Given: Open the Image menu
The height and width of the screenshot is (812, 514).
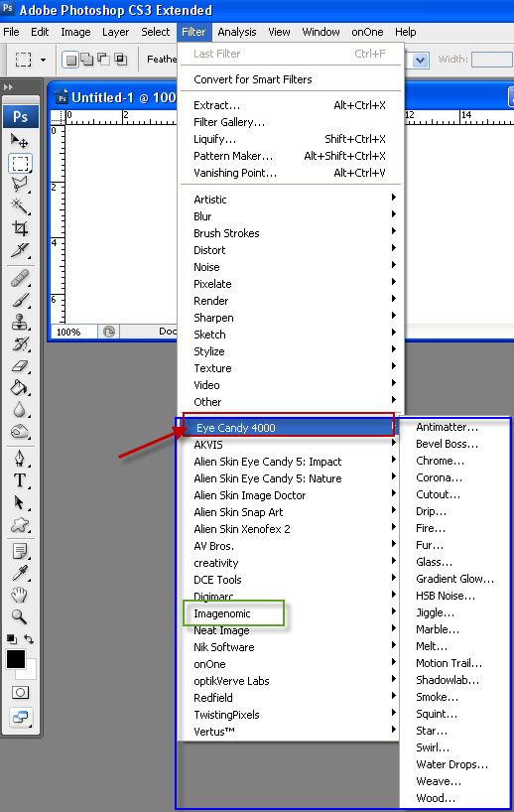Looking at the screenshot, I should pos(75,32).
